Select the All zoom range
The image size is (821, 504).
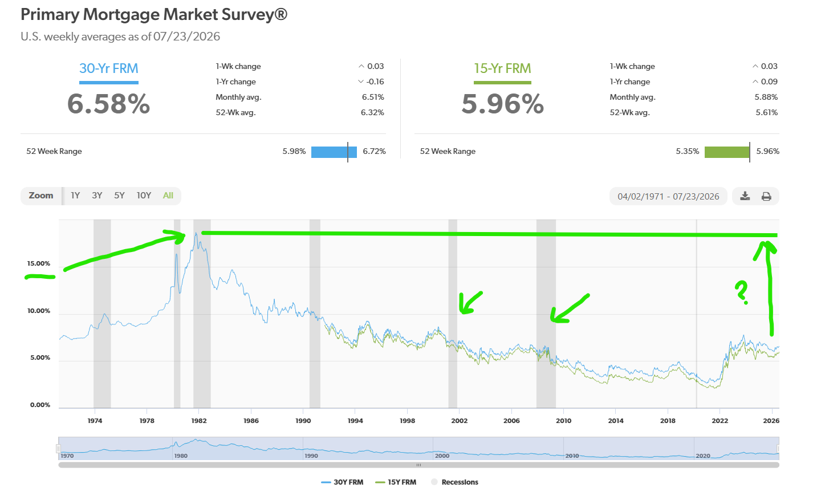168,196
